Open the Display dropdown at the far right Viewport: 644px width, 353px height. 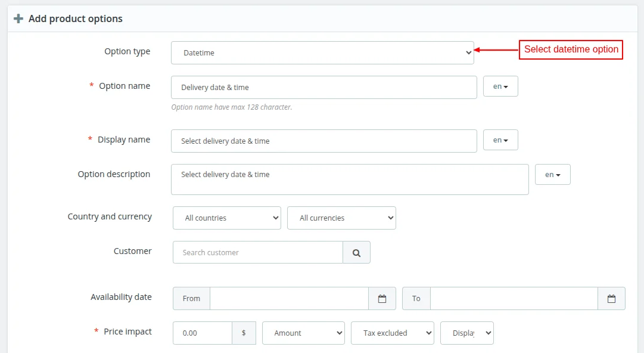[467, 333]
